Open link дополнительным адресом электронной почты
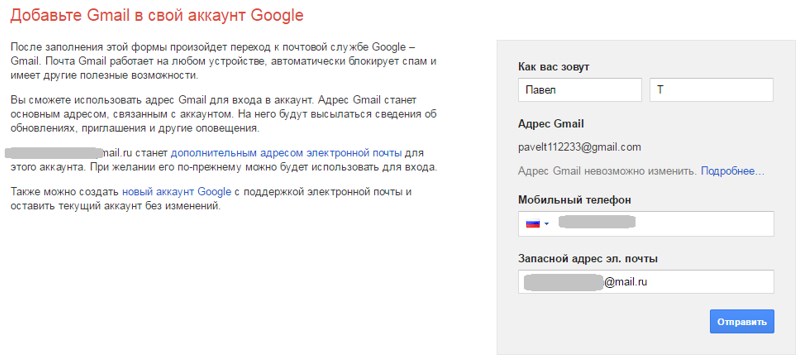Image resolution: width=804 pixels, height=363 pixels. [x=286, y=153]
